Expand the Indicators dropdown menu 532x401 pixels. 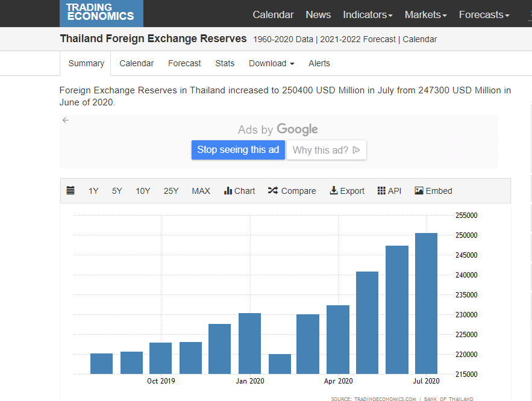click(x=368, y=14)
